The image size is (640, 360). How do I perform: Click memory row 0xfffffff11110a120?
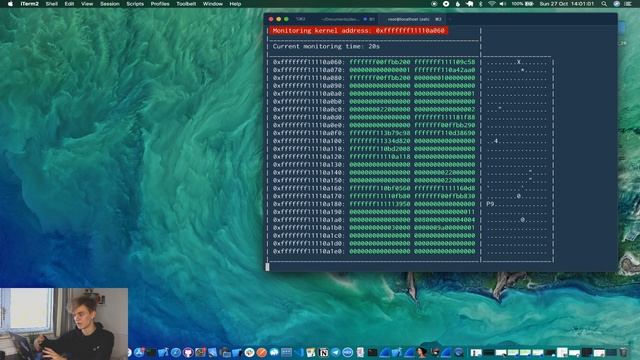(374, 157)
